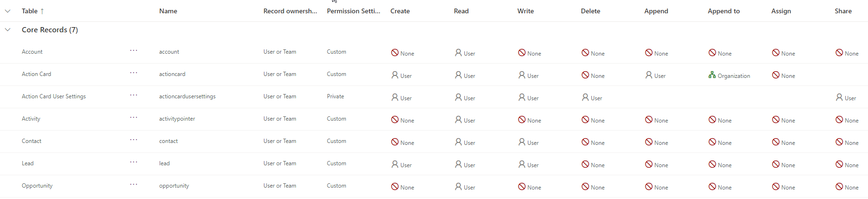Click the User icon for Contact Write
This screenshot has width=868, height=199.
522,142
